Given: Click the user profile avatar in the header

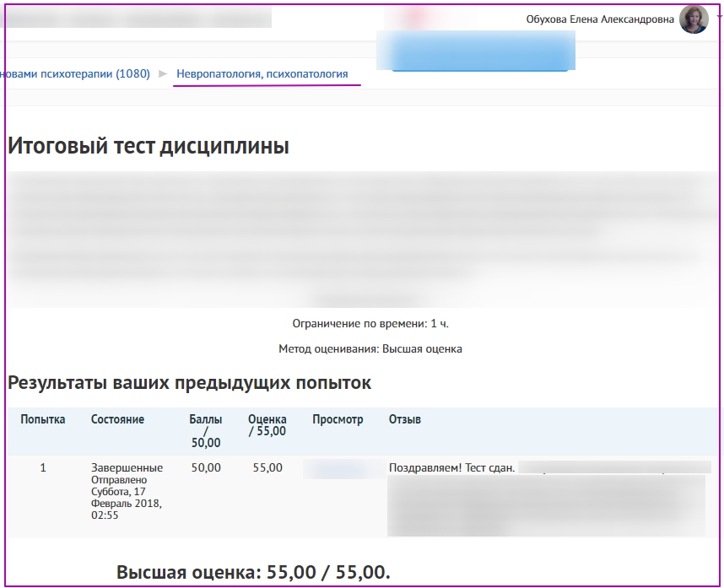Looking at the screenshot, I should (x=694, y=19).
